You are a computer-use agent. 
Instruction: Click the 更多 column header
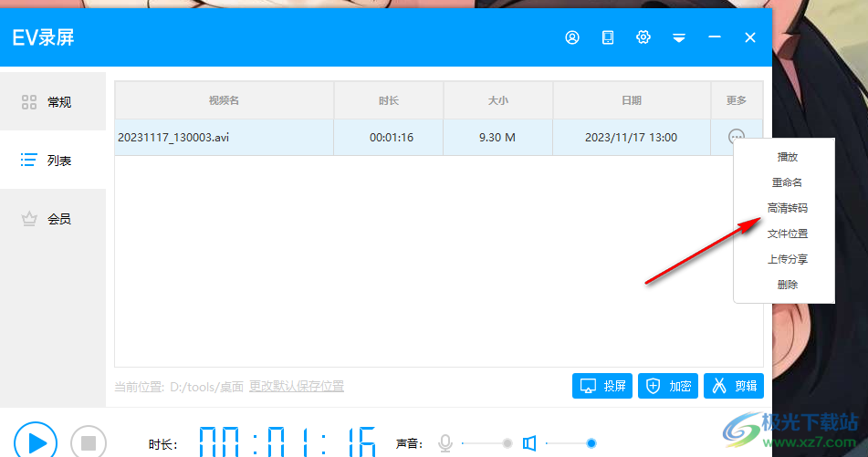coord(737,100)
